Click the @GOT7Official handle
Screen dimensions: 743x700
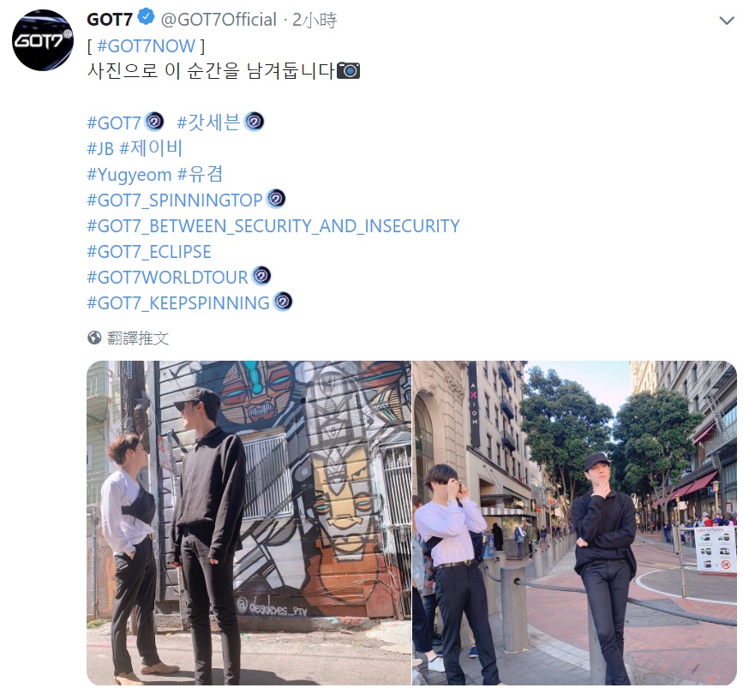219,20
